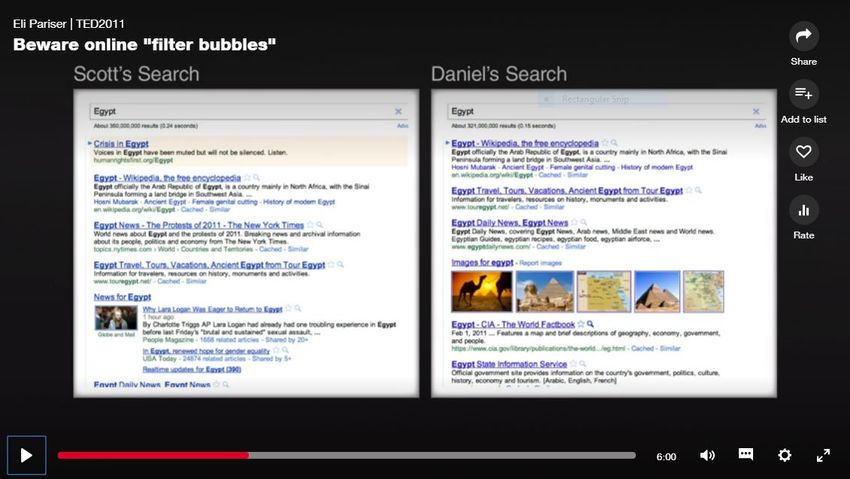Click "Why Lara Logan Was Eager" news headline
The width and height of the screenshot is (850, 479).
pyautogui.click(x=212, y=309)
